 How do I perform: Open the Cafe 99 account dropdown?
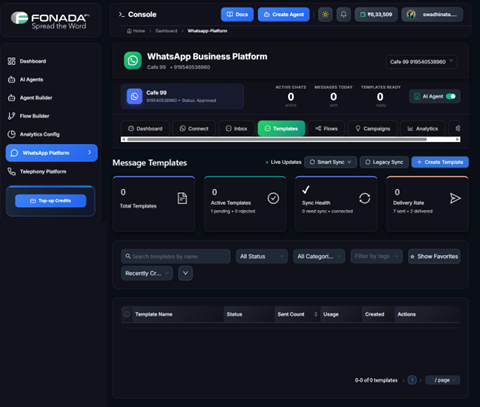tap(421, 62)
